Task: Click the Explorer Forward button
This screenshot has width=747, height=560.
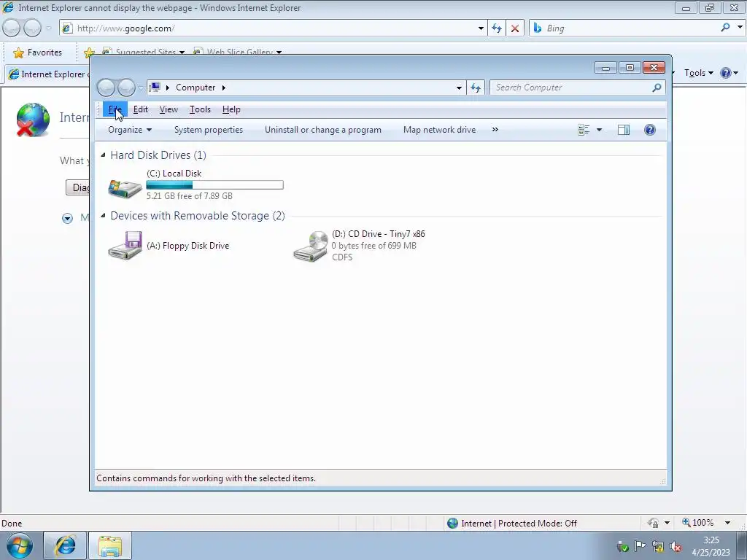Action: tap(126, 87)
